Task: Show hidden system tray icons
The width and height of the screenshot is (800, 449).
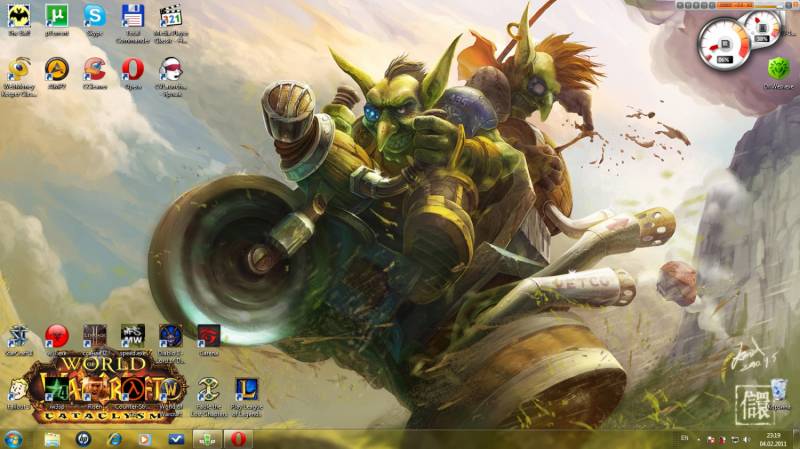Action: (x=698, y=439)
